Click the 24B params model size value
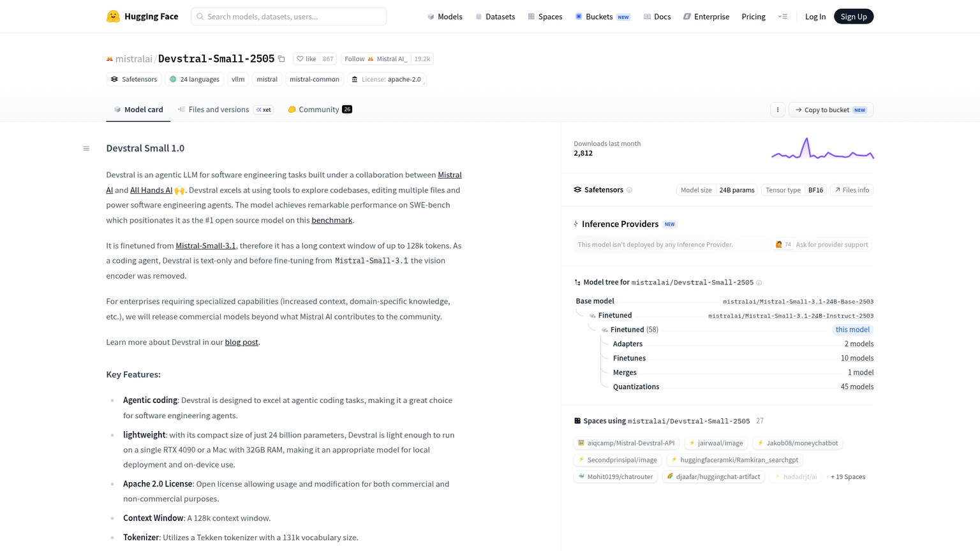The height and width of the screenshot is (551, 980). [737, 190]
